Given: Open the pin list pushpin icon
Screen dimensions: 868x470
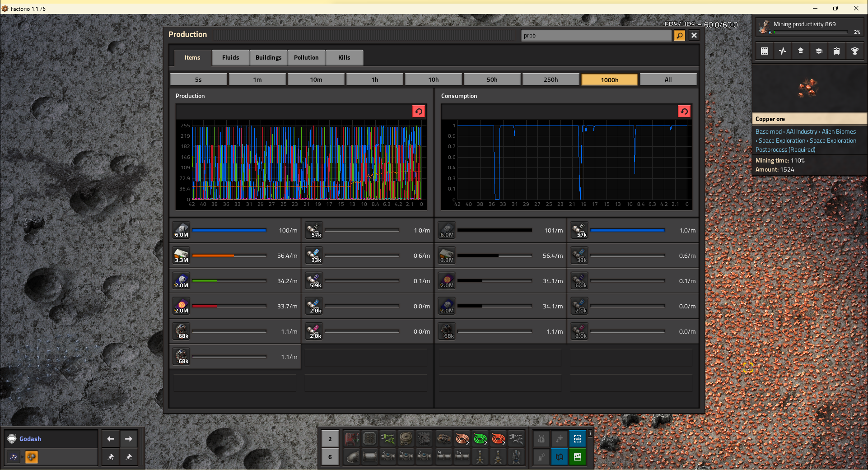Looking at the screenshot, I should click(x=129, y=457).
